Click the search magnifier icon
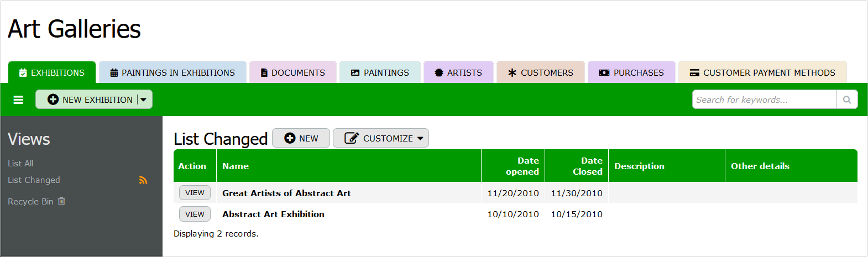 (846, 100)
